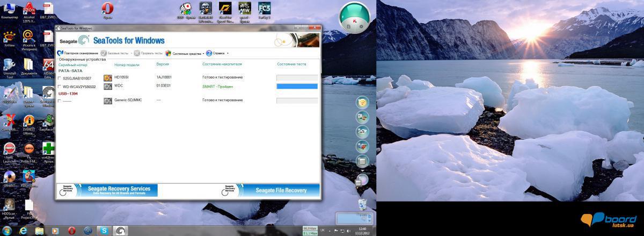Image resolution: width=644 pixels, height=236 pixels.
Task: Click the Skype icon in the taskbar
Action: (x=105, y=230)
